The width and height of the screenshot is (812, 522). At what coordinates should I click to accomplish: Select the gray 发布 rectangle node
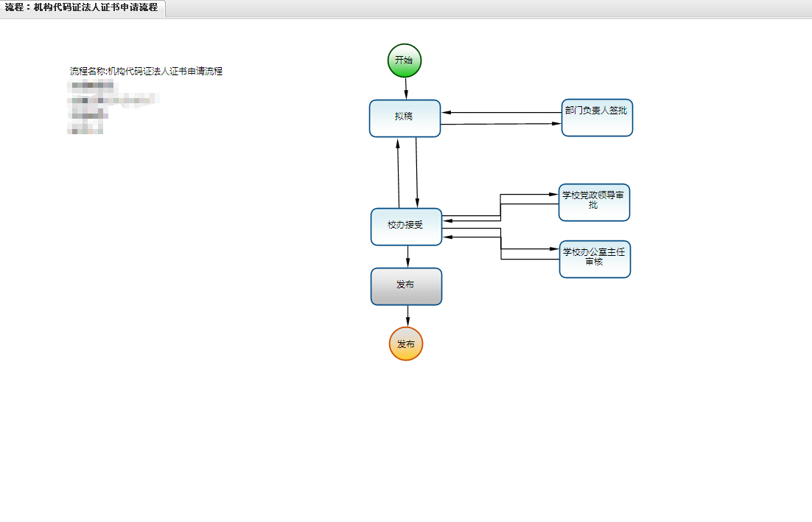[x=406, y=286]
